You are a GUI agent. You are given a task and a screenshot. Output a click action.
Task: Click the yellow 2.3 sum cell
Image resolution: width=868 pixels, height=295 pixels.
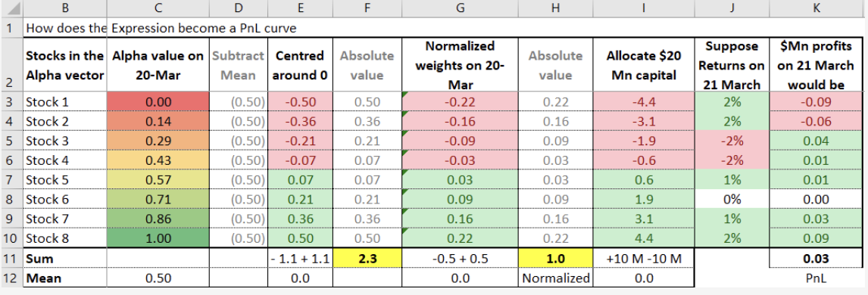pyautogui.click(x=367, y=259)
